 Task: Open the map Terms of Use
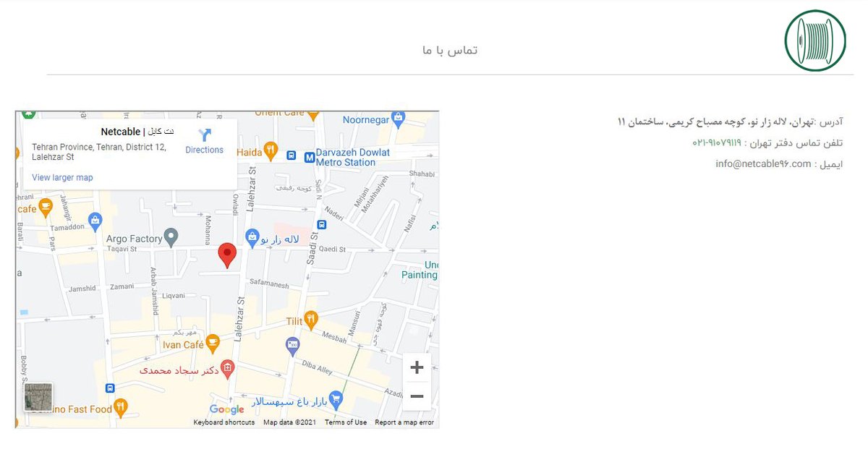346,422
